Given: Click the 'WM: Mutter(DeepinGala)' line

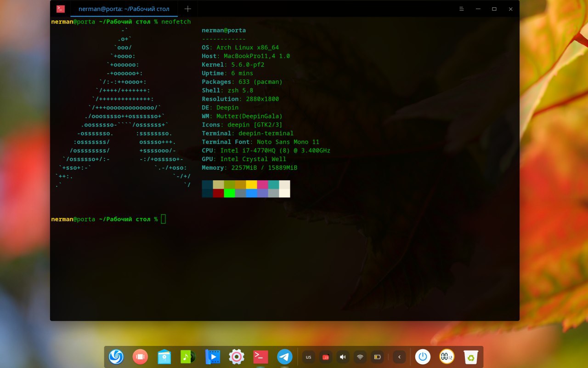Looking at the screenshot, I should click(242, 116).
